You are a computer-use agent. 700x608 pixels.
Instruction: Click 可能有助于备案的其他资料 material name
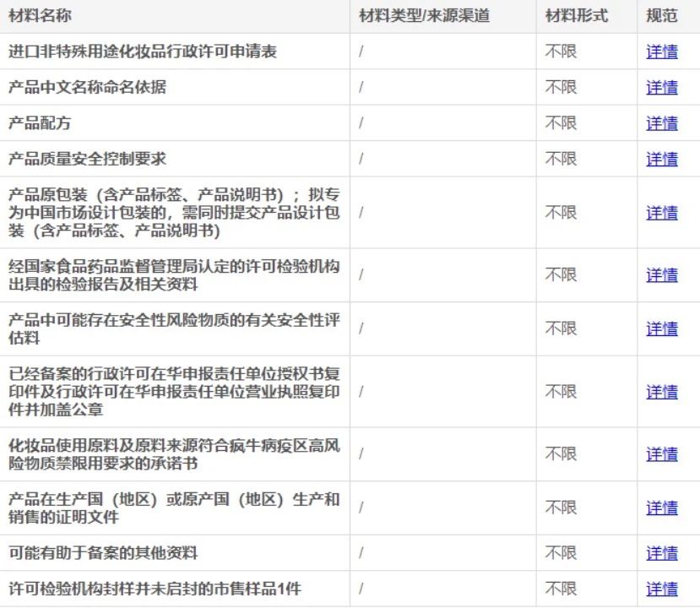103,553
